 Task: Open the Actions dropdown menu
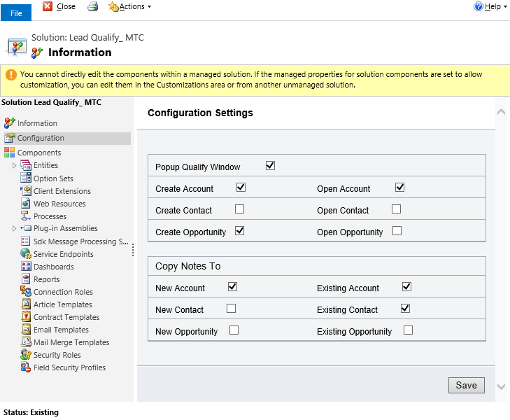point(130,7)
